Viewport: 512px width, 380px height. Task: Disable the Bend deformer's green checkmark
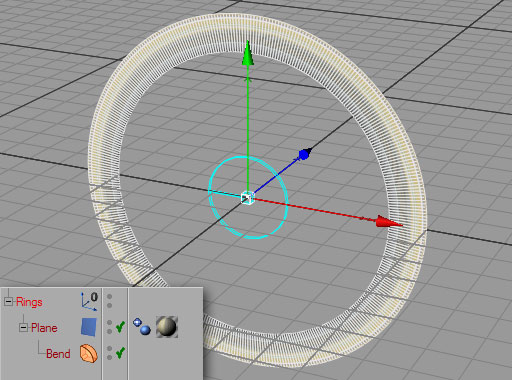coord(120,353)
